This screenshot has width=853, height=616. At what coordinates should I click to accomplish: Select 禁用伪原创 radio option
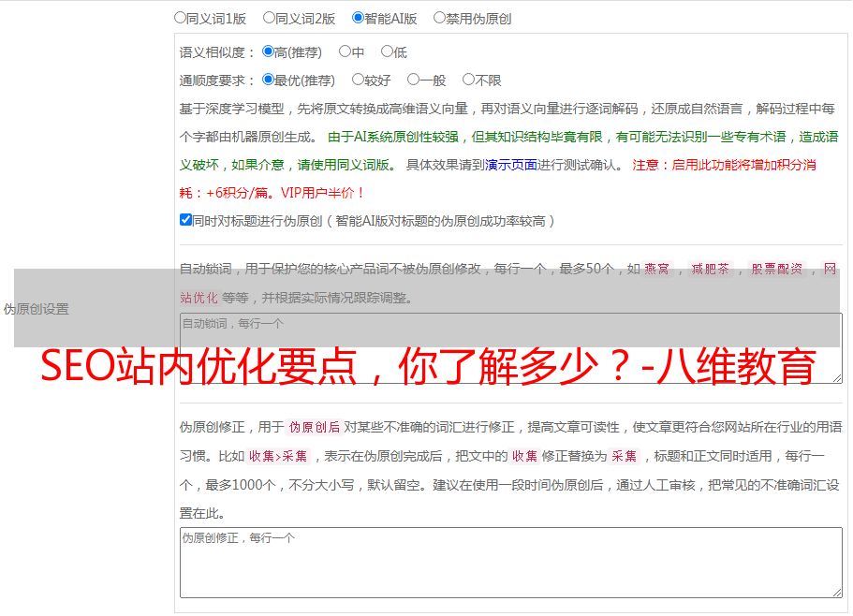point(439,18)
